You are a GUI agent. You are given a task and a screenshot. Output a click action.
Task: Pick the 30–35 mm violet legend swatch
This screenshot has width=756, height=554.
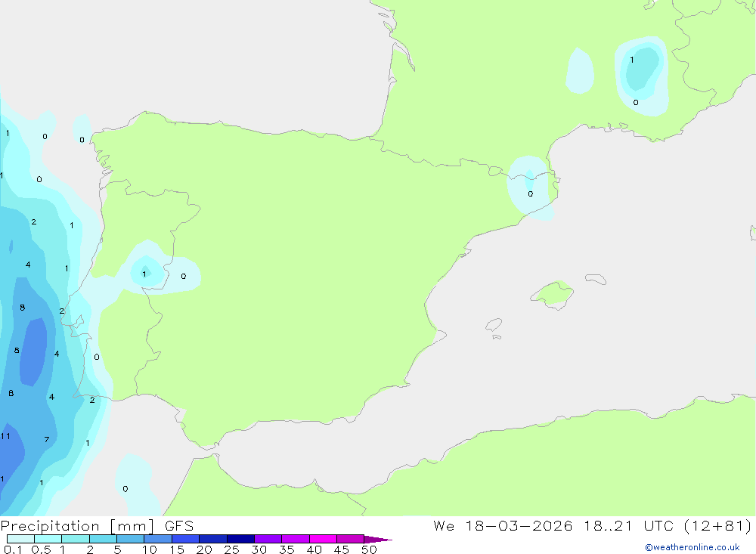click(268, 539)
